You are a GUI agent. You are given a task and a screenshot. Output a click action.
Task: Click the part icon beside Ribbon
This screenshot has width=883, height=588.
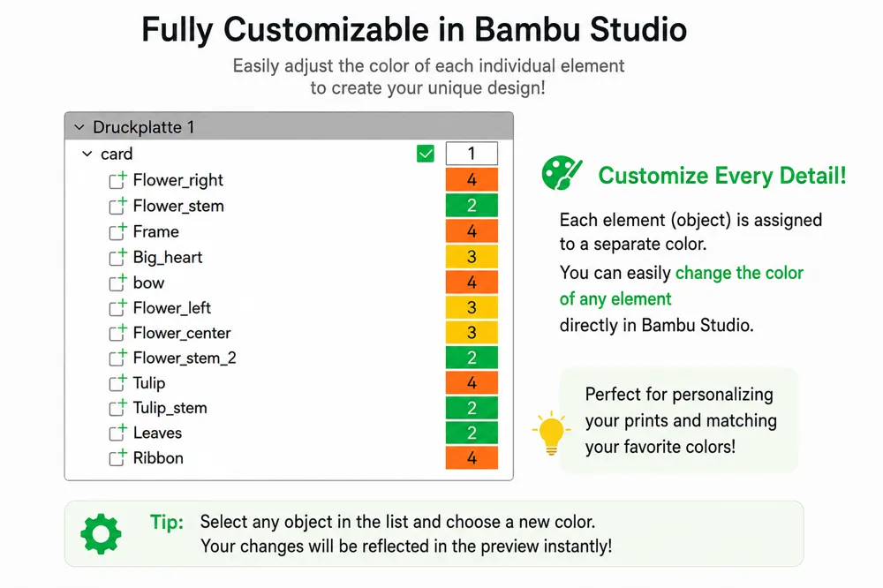click(117, 457)
